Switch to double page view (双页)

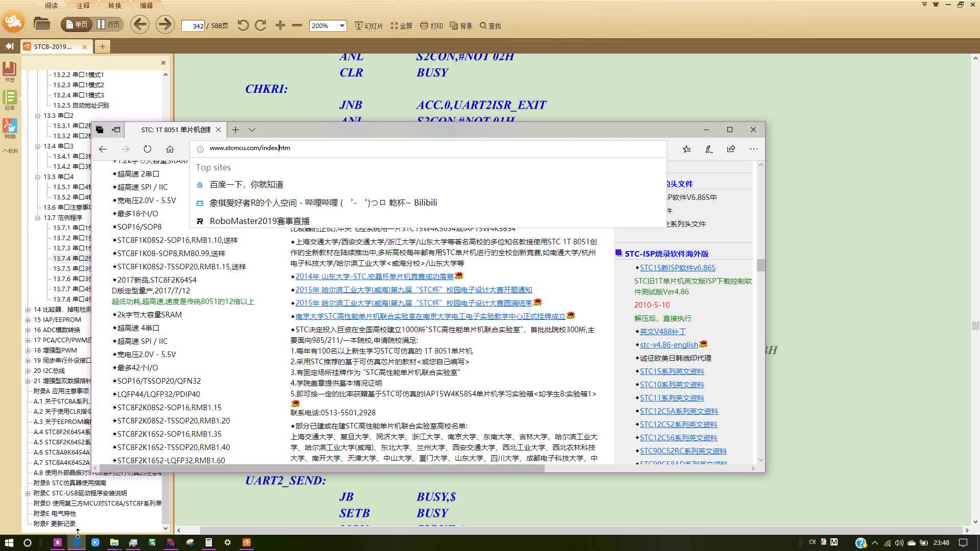pos(108,24)
